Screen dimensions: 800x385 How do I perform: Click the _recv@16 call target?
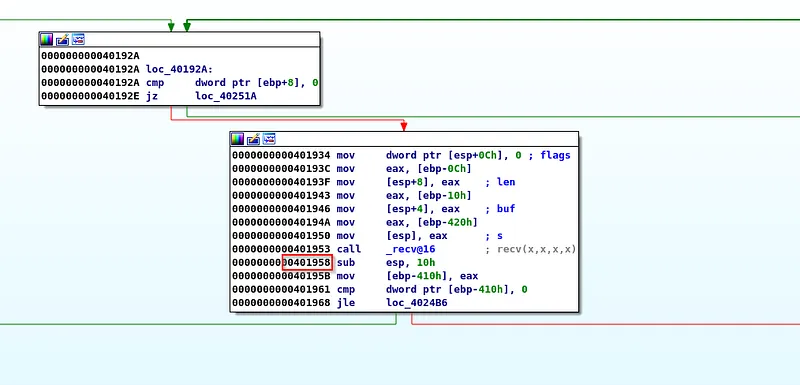click(411, 249)
